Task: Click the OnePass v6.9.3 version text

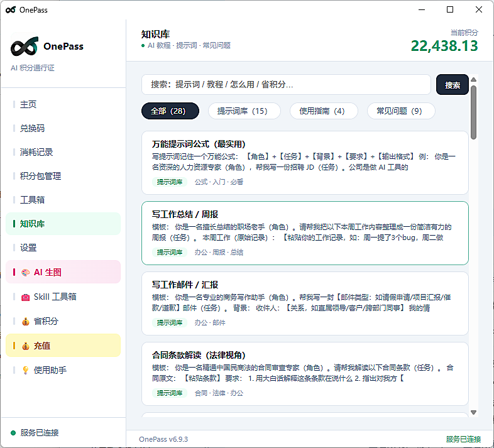Action: pyautogui.click(x=163, y=439)
